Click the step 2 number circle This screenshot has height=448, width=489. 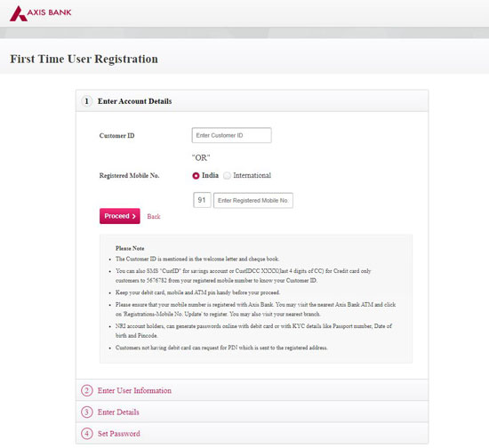point(87,390)
